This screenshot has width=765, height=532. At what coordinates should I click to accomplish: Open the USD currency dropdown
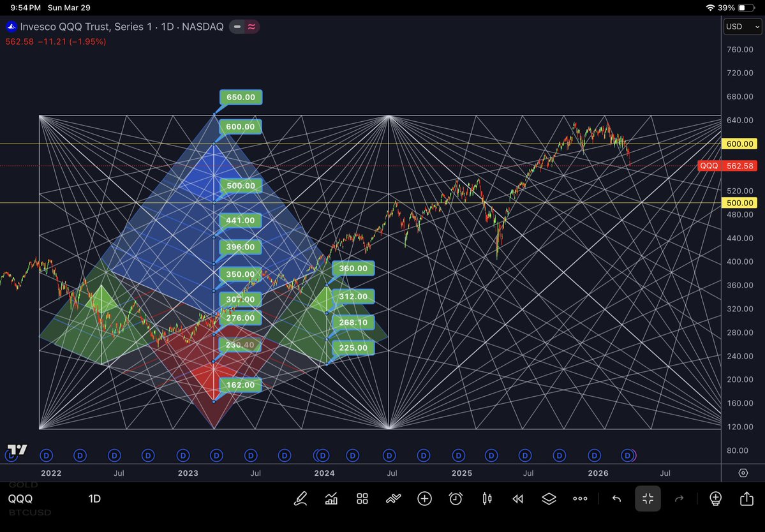pos(742,27)
